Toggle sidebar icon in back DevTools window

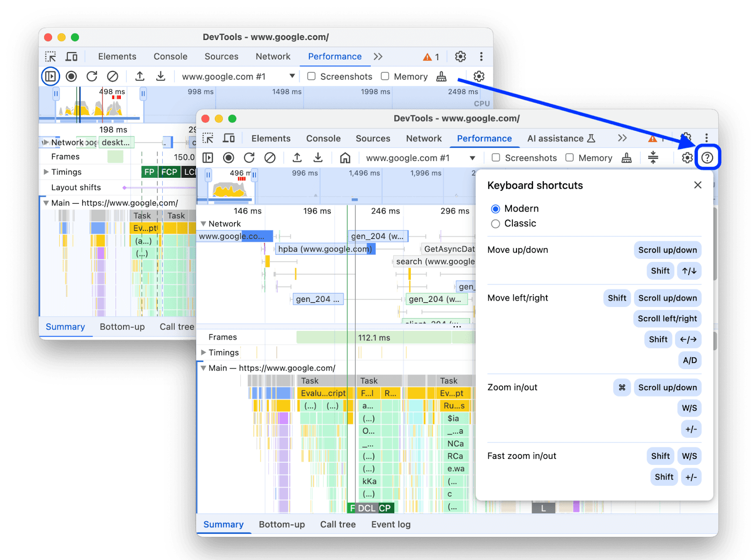pyautogui.click(x=50, y=76)
